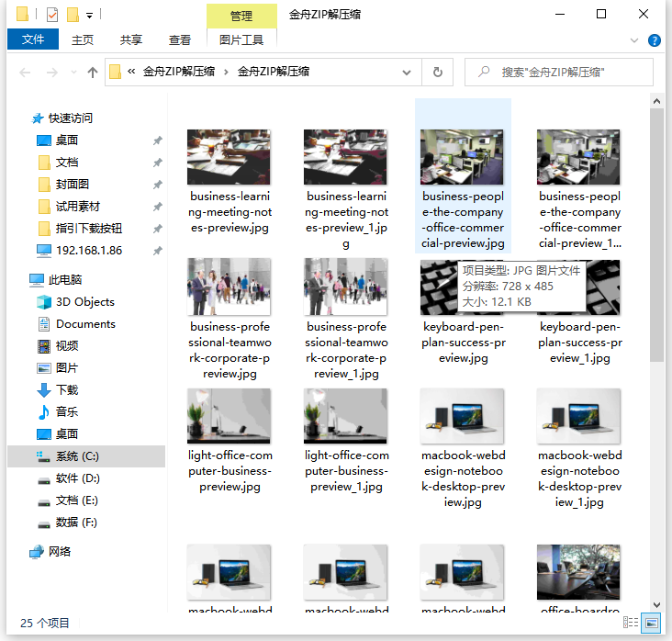Switch to the 主页 ribbon tab
The height and width of the screenshot is (641, 672).
pyautogui.click(x=83, y=39)
